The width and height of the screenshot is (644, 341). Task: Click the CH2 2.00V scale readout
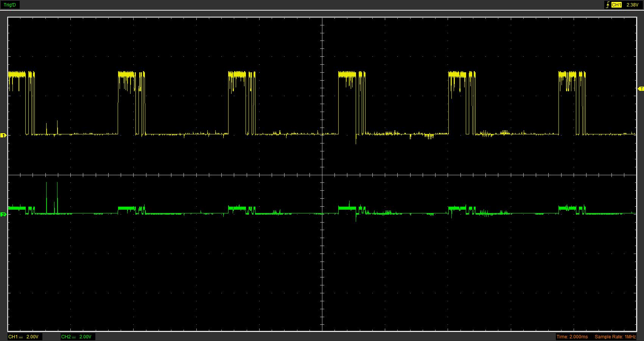pos(85,337)
